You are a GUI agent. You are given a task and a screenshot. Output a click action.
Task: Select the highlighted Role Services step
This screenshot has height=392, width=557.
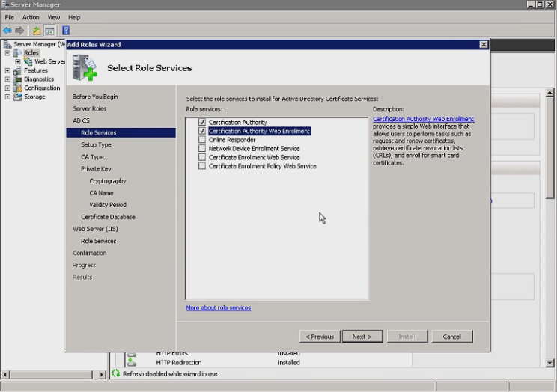[x=121, y=133]
